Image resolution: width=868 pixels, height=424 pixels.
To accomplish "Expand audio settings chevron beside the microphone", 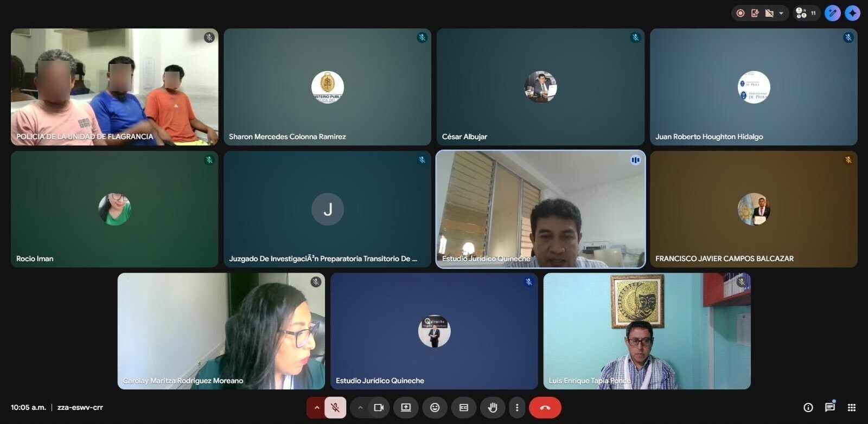I will [x=316, y=408].
